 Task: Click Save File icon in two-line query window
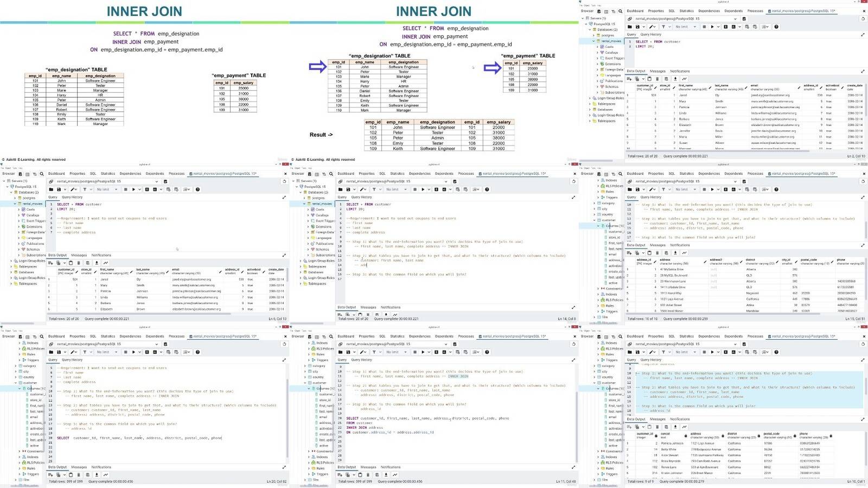pyautogui.click(x=638, y=27)
